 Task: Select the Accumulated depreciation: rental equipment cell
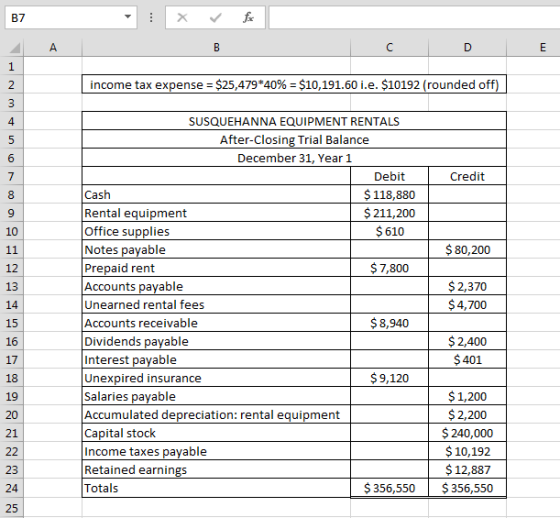click(216, 415)
